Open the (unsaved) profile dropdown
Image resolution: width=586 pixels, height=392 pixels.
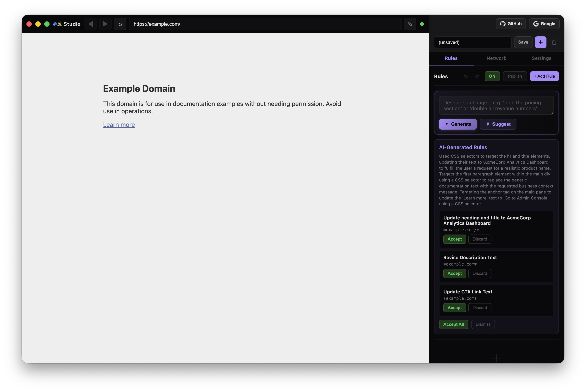(472, 42)
